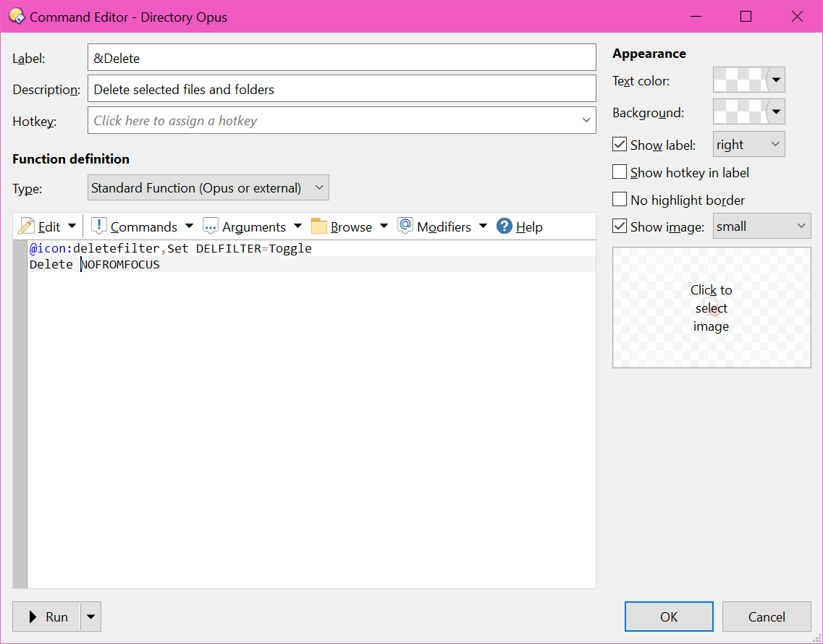Screen dimensions: 823x644
Task: Open the Help toolbar item
Action: coord(520,226)
